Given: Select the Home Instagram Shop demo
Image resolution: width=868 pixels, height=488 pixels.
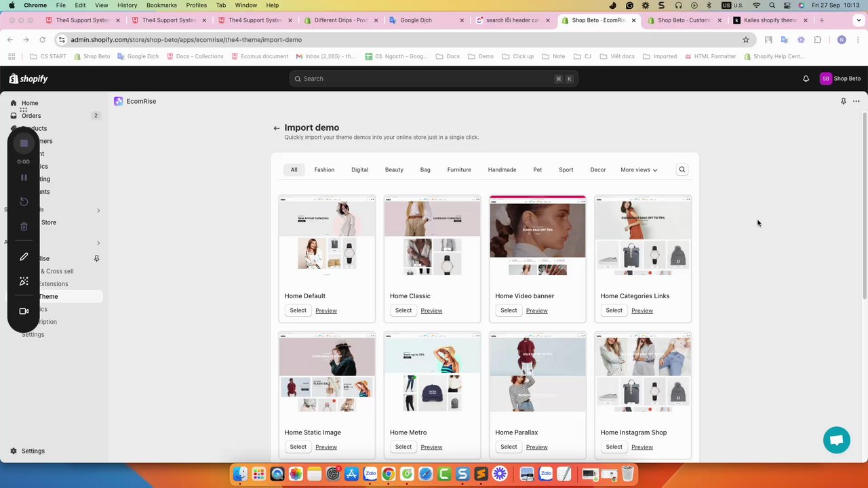Looking at the screenshot, I should tap(614, 447).
